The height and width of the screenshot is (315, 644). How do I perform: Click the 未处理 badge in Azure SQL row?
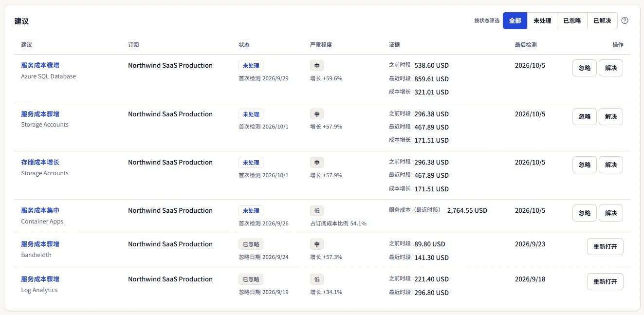(x=251, y=66)
